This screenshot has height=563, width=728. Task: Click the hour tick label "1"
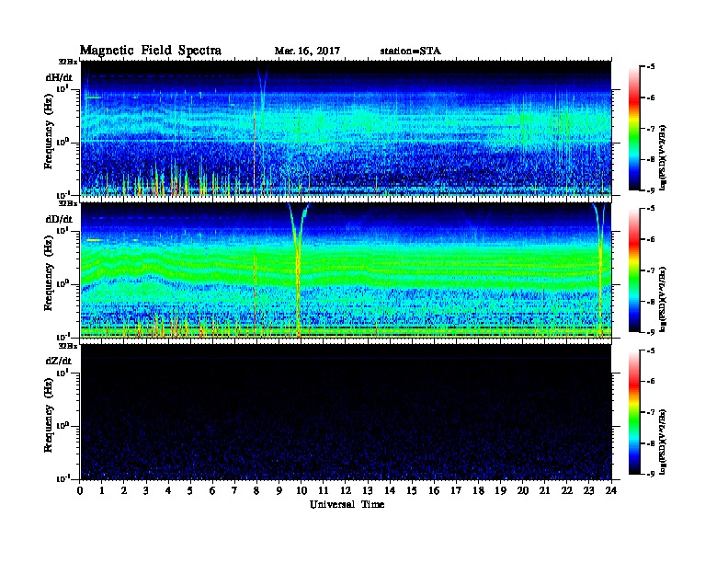[102, 490]
